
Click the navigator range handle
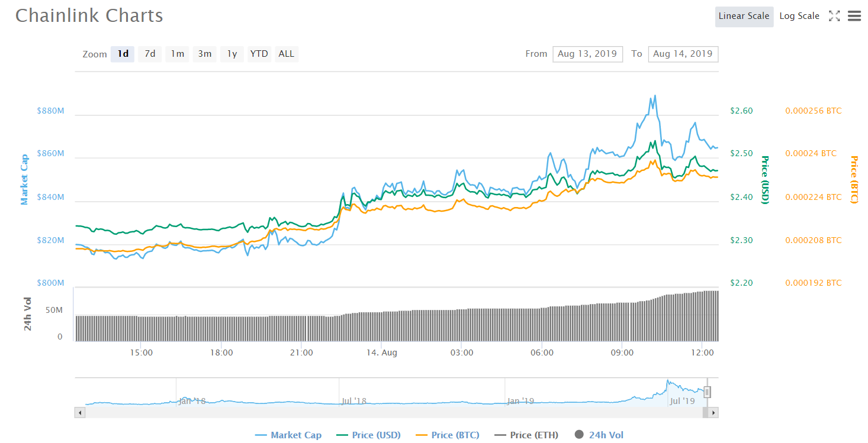(706, 392)
